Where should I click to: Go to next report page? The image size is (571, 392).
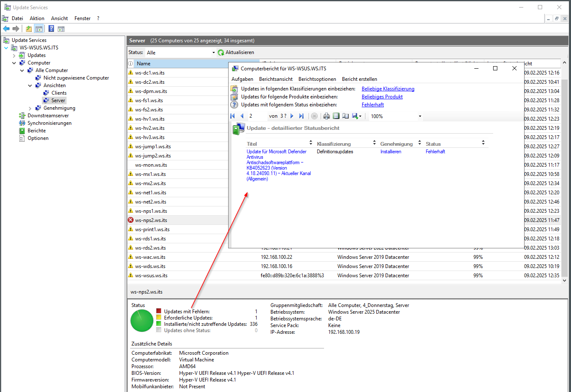click(x=292, y=116)
